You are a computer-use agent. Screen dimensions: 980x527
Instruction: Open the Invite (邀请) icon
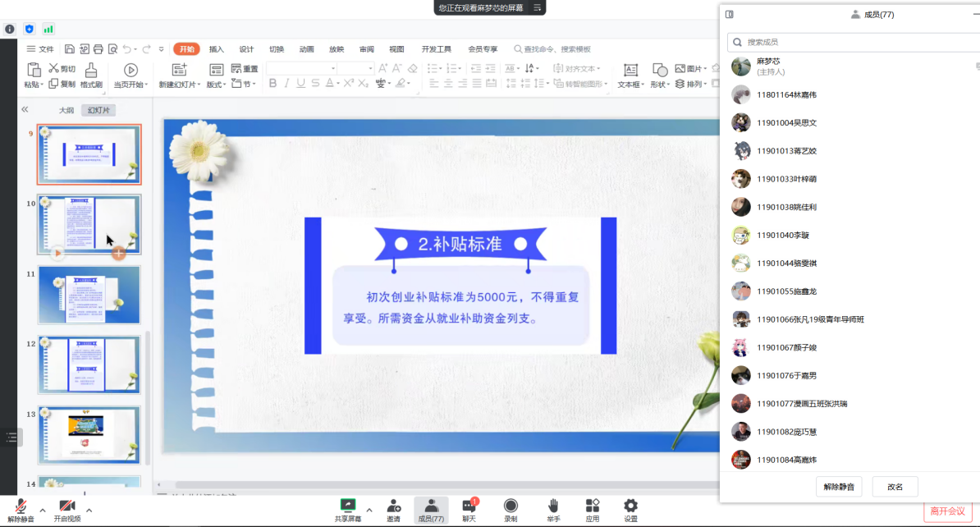click(394, 506)
